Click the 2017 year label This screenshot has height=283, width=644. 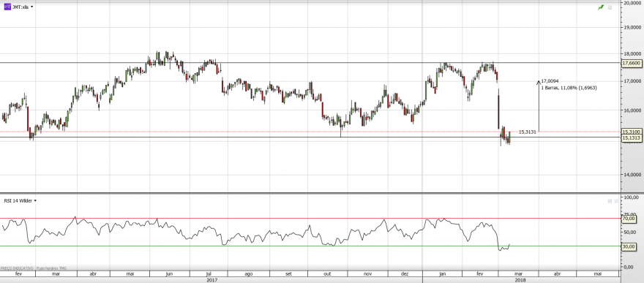(x=212, y=280)
